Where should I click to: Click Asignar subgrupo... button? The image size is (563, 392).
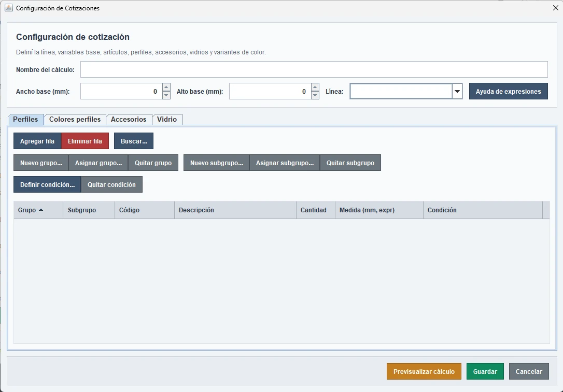pos(285,163)
